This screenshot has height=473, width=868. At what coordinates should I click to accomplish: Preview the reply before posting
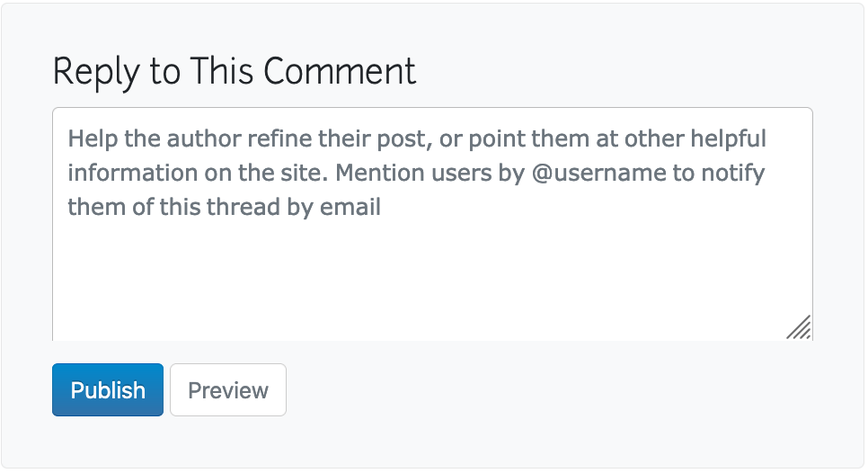pos(228,390)
